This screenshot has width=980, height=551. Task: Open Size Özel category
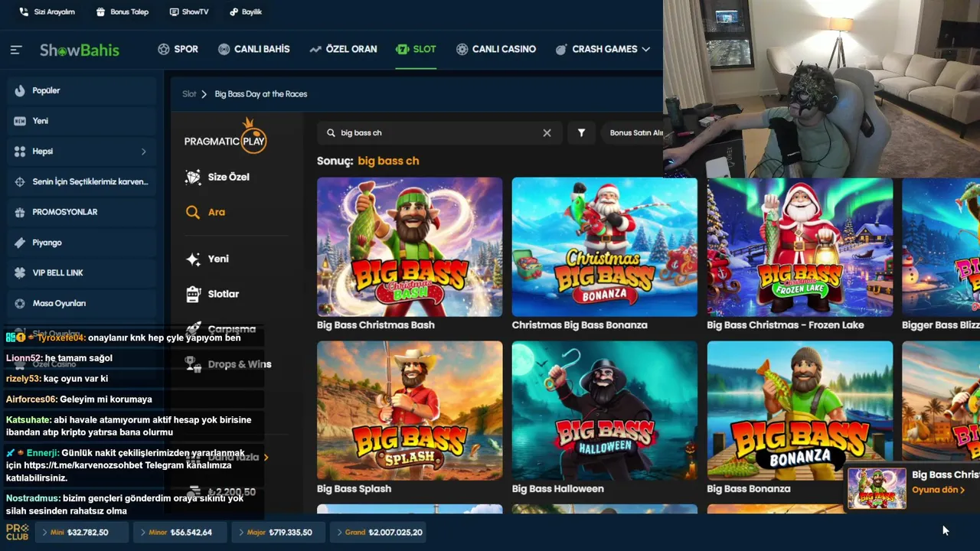click(x=217, y=177)
